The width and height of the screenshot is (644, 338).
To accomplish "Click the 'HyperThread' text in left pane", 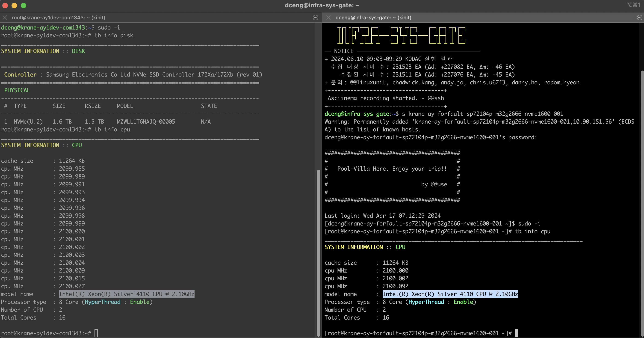I will point(103,302).
